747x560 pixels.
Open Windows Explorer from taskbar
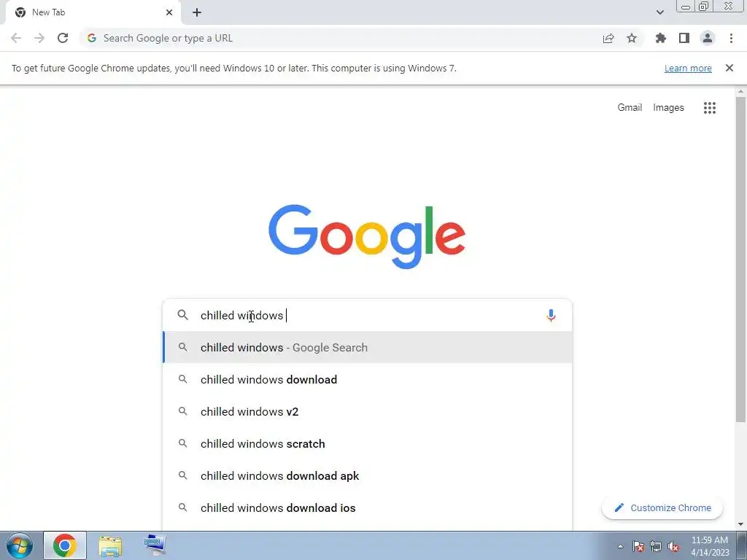click(x=110, y=545)
